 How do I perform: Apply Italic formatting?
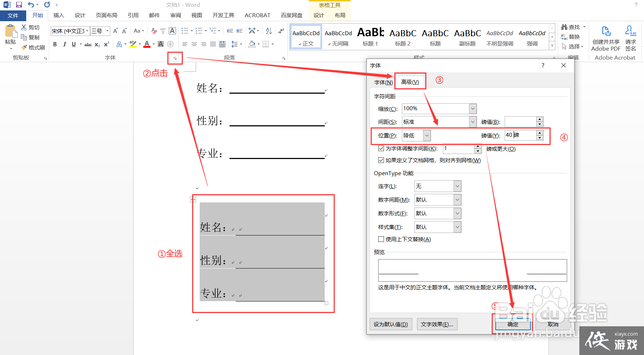[x=64, y=44]
